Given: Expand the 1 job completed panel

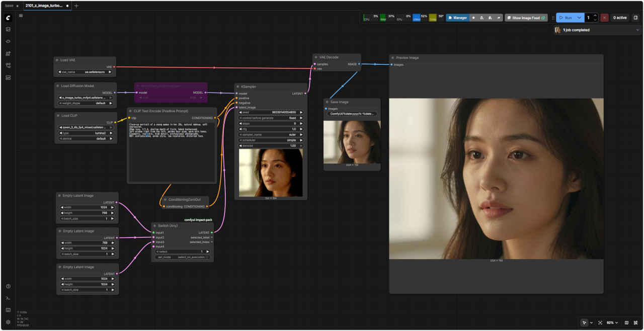Looking at the screenshot, I should 638,30.
